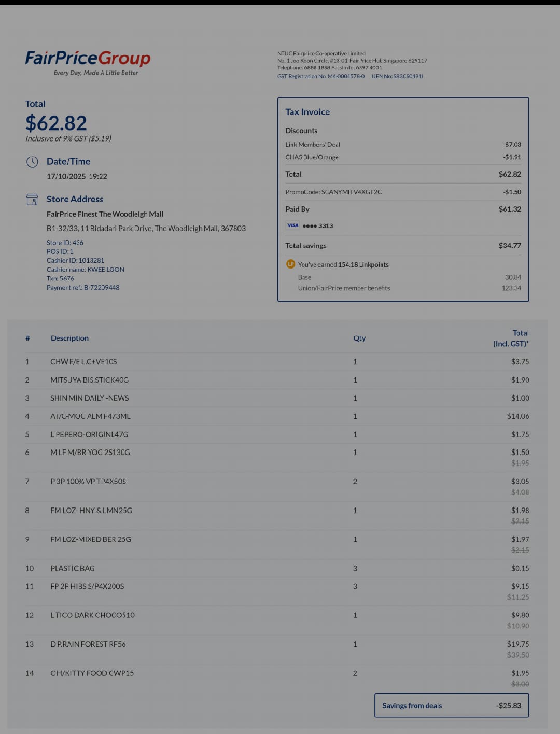Click the PromoCode SCANYMITV4XGT2C line
The height and width of the screenshot is (734, 560).
tap(403, 192)
